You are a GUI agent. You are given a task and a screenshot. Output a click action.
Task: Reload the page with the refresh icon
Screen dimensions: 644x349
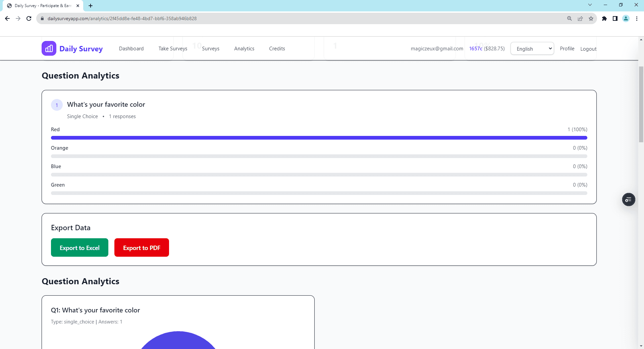tap(29, 18)
